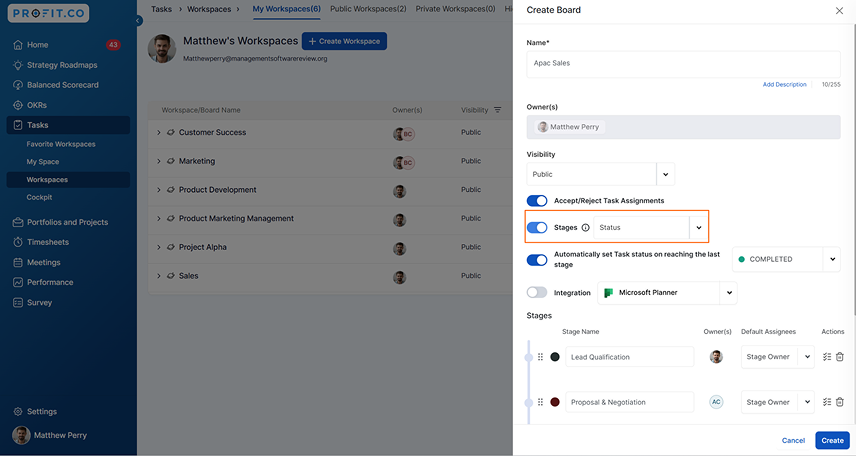Toggle the Stages switch
Image resolution: width=856 pixels, height=456 pixels.
[x=537, y=228]
